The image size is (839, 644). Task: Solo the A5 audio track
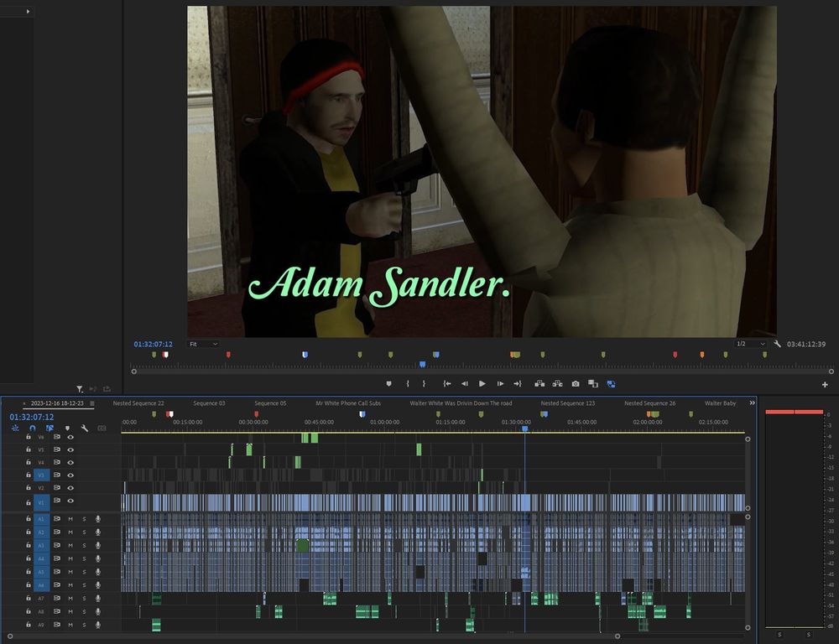[84, 572]
